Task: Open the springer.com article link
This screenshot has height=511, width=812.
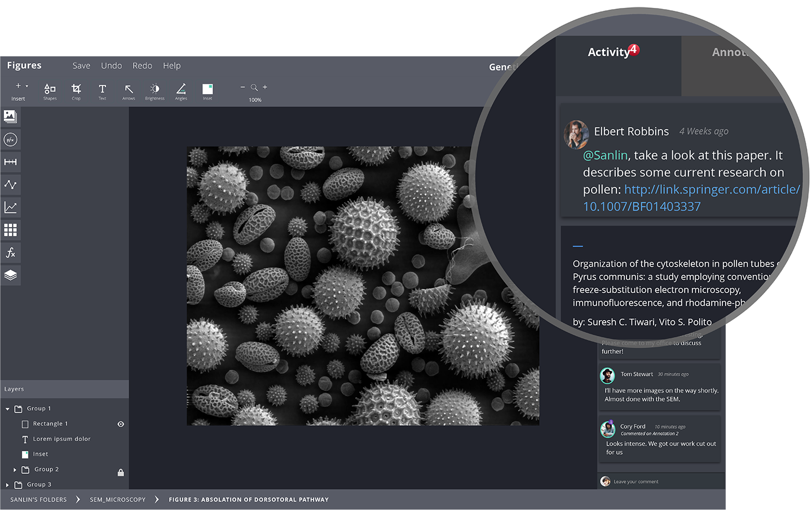Action: 691,198
